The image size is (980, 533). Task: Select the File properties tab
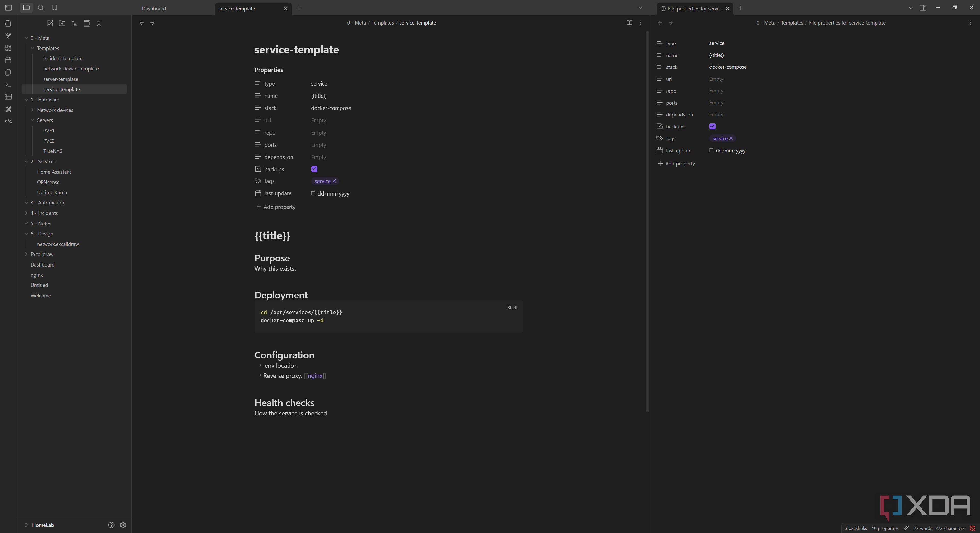coord(695,8)
